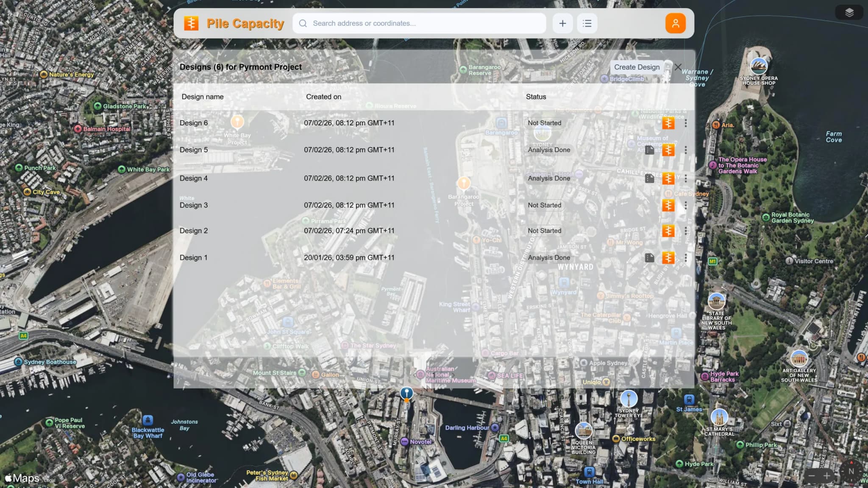Click the Create Design button
This screenshot has width=868, height=488.
point(637,67)
